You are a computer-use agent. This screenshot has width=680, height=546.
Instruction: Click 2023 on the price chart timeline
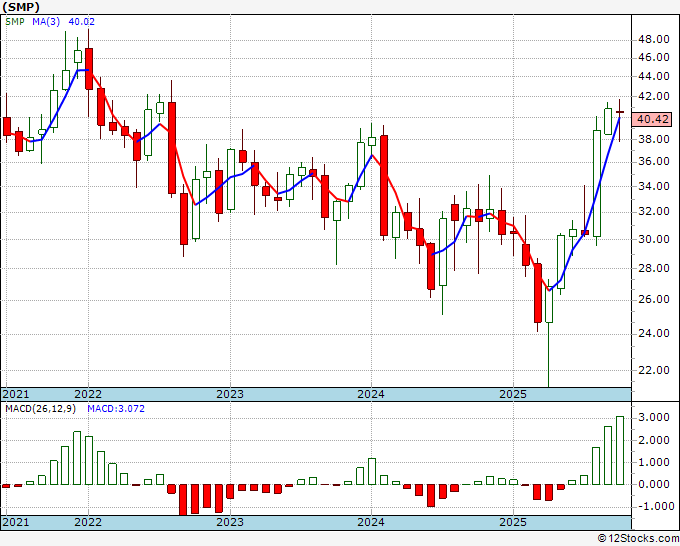(x=230, y=394)
